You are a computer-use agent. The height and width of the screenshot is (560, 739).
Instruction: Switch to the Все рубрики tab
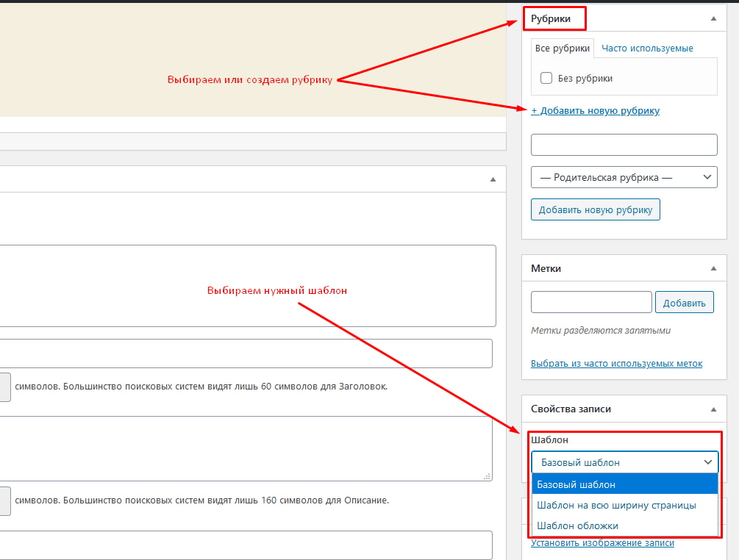(x=563, y=48)
